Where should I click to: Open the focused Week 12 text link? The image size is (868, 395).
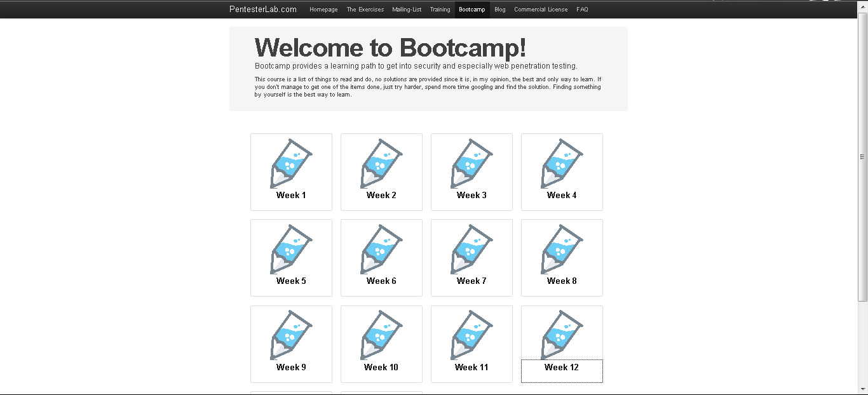562,367
